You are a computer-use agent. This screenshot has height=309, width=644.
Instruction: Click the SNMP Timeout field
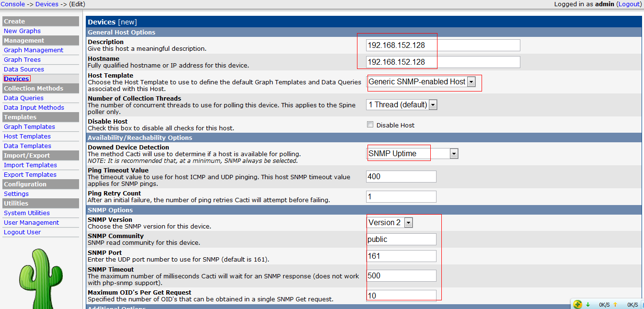[402, 275]
